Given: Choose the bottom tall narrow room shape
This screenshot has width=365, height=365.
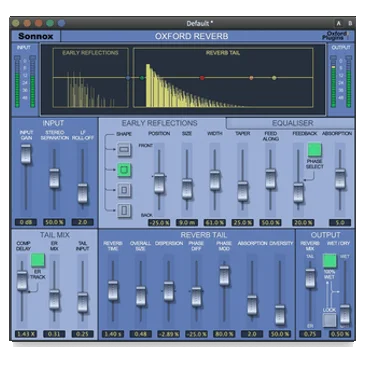Looking at the screenshot, I should click(x=124, y=210).
